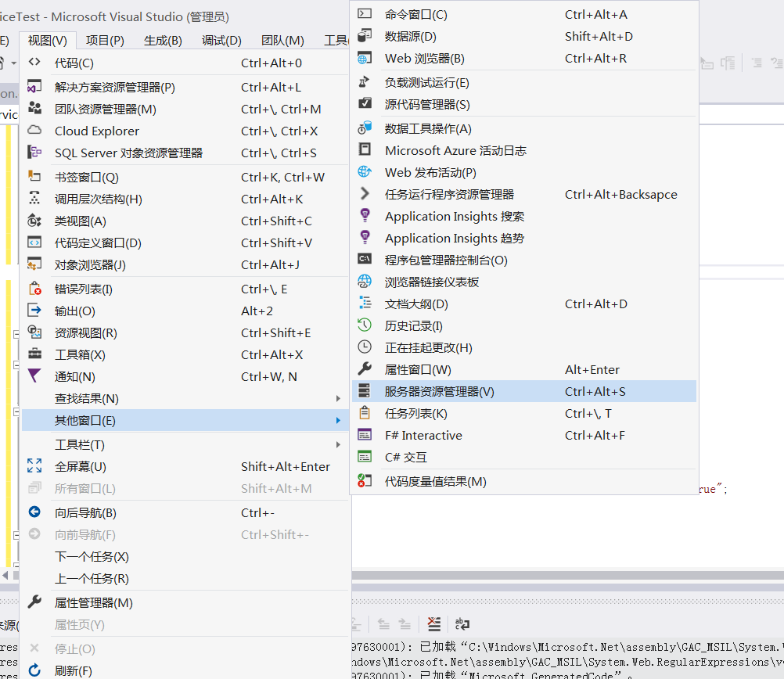Expand the 其他窗口(E) submenu arrow
Screen dimensions: 784x679
pos(339,421)
